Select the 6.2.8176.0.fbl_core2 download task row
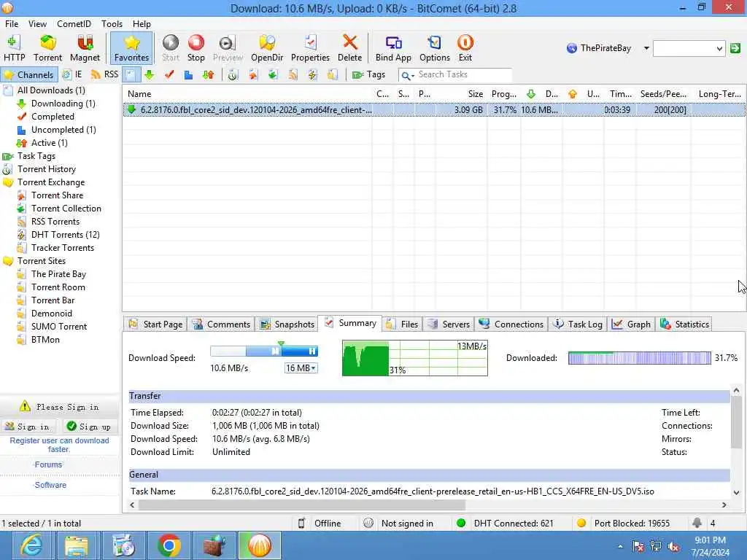 click(x=434, y=110)
